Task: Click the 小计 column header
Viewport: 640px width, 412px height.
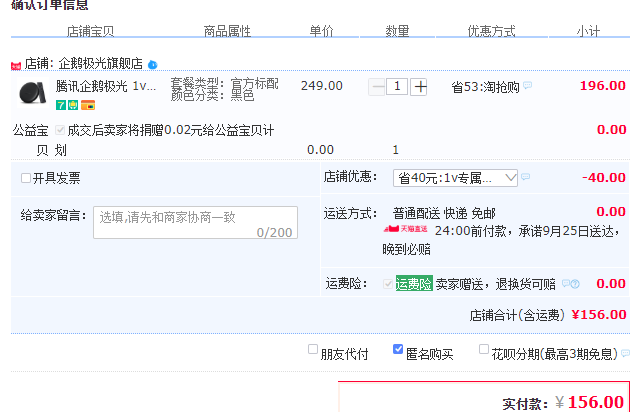Action: click(x=588, y=31)
